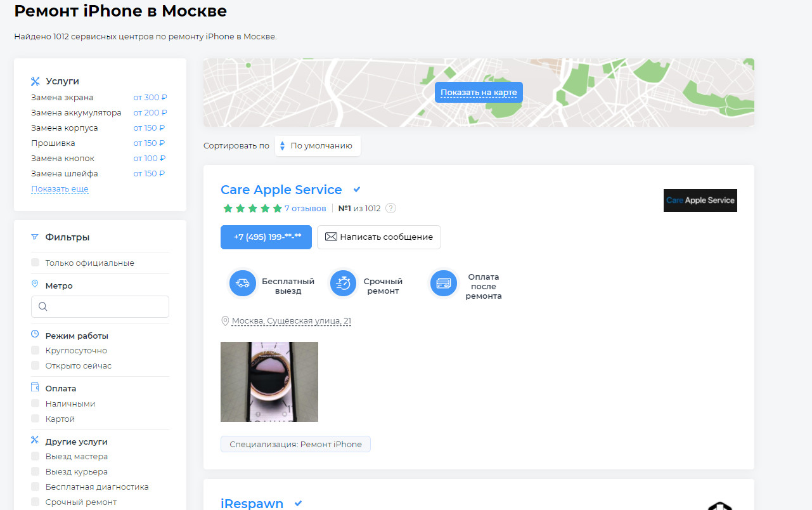Click the payment after repair card icon
Viewport: 812px width, 510px height.
(x=444, y=284)
